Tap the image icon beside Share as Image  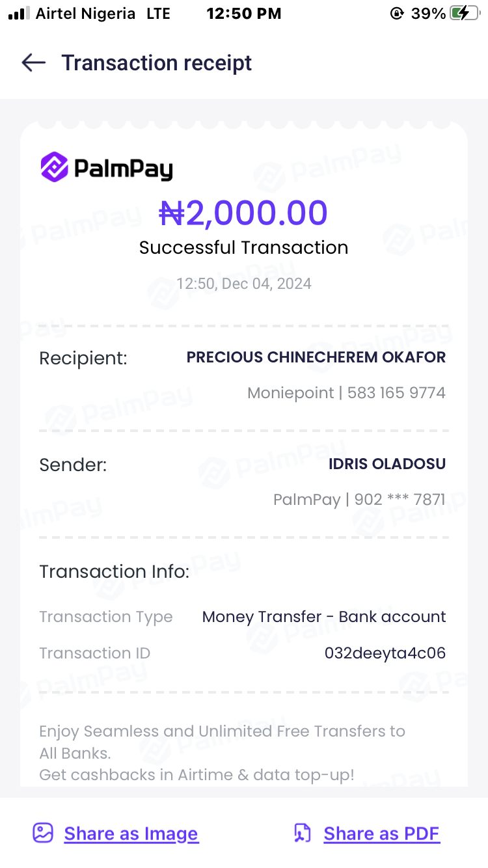click(x=43, y=833)
